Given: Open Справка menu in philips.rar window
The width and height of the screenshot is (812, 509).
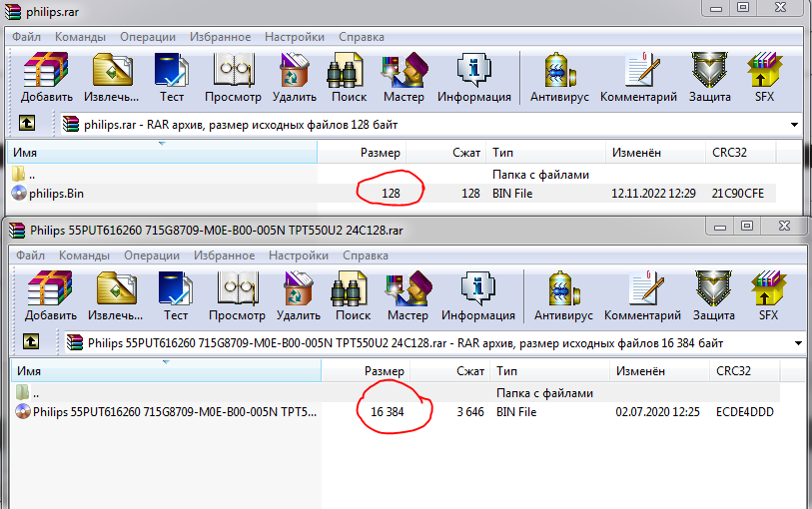Looking at the screenshot, I should pos(362,37).
